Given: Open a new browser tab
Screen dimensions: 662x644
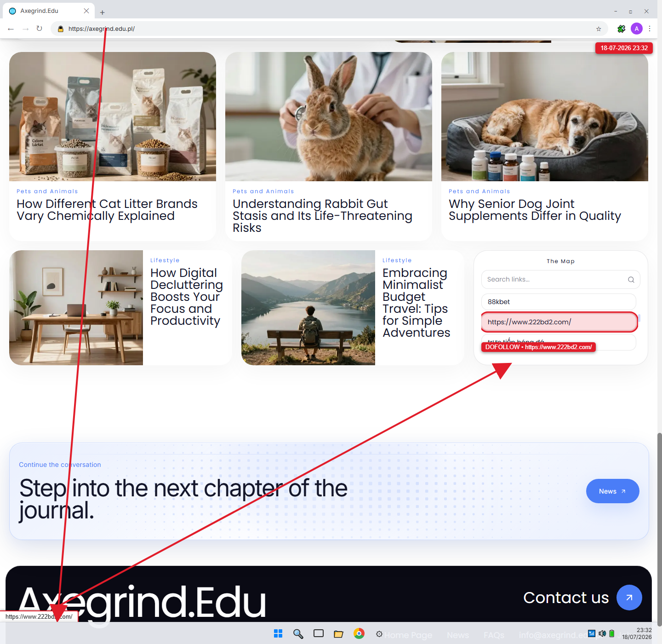Looking at the screenshot, I should (103, 12).
